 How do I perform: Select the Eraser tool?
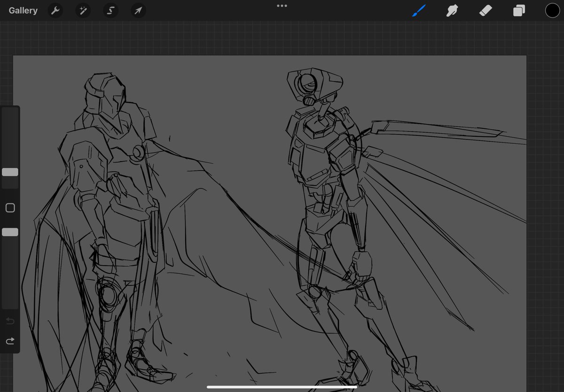click(486, 10)
